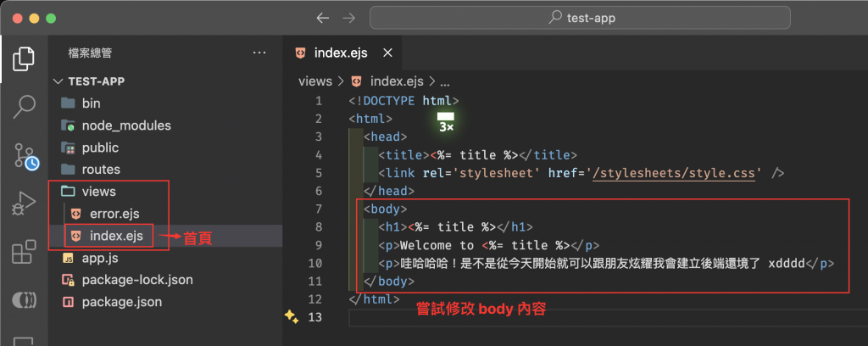Open error.ejs in the file tree
Screen dimensions: 868x346
pyautogui.click(x=115, y=214)
